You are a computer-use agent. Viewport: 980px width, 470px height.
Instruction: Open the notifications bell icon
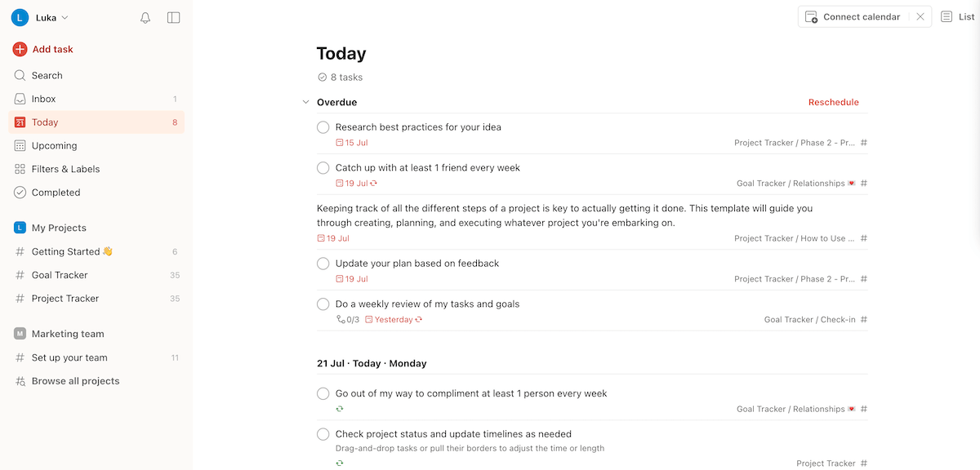tap(145, 17)
